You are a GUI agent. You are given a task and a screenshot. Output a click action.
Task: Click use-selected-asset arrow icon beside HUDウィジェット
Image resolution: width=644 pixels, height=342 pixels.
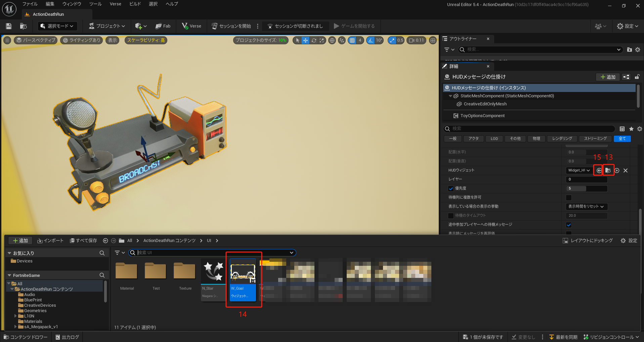tap(599, 170)
